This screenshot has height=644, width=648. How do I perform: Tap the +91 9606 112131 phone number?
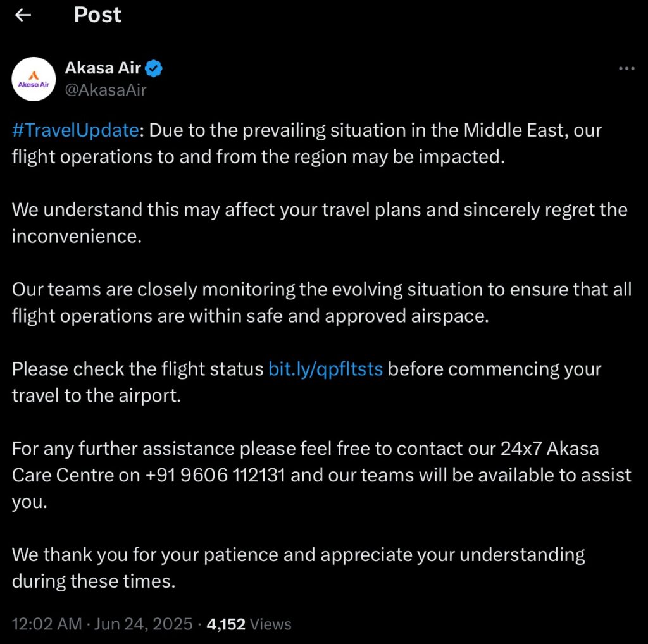[x=215, y=475]
